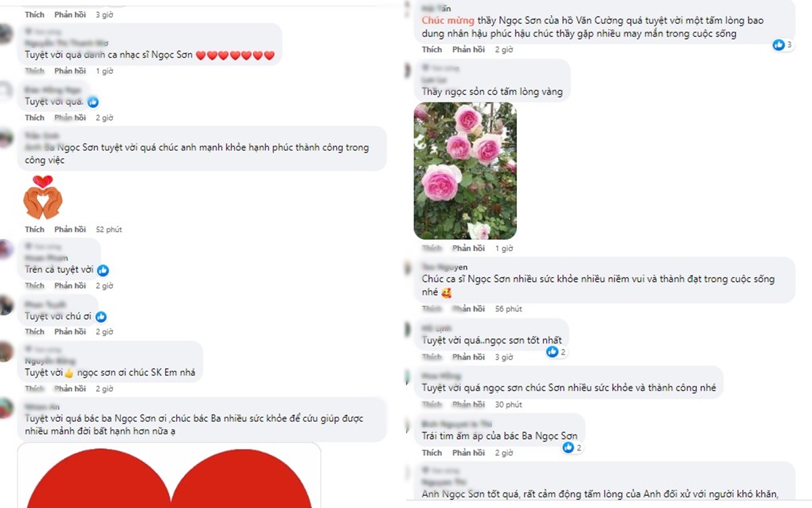Reply to 'Tuyệt vời ngọc sơn ơi chúc SK' comment

[x=70, y=389]
